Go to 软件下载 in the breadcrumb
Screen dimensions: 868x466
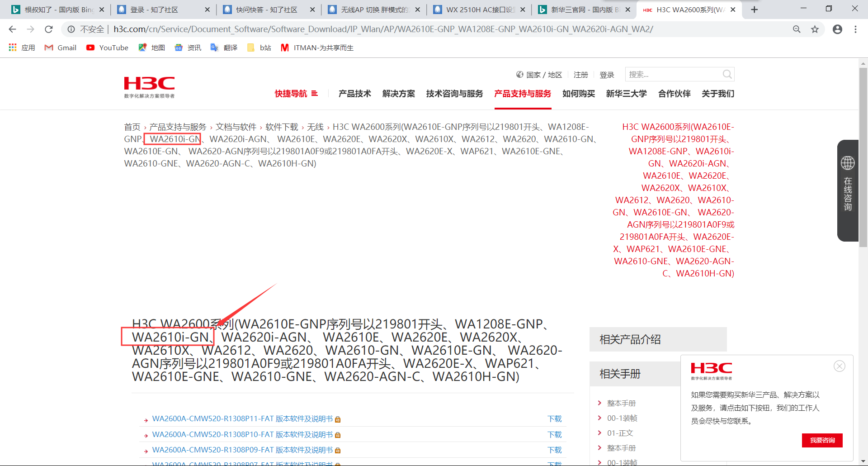[x=282, y=127]
